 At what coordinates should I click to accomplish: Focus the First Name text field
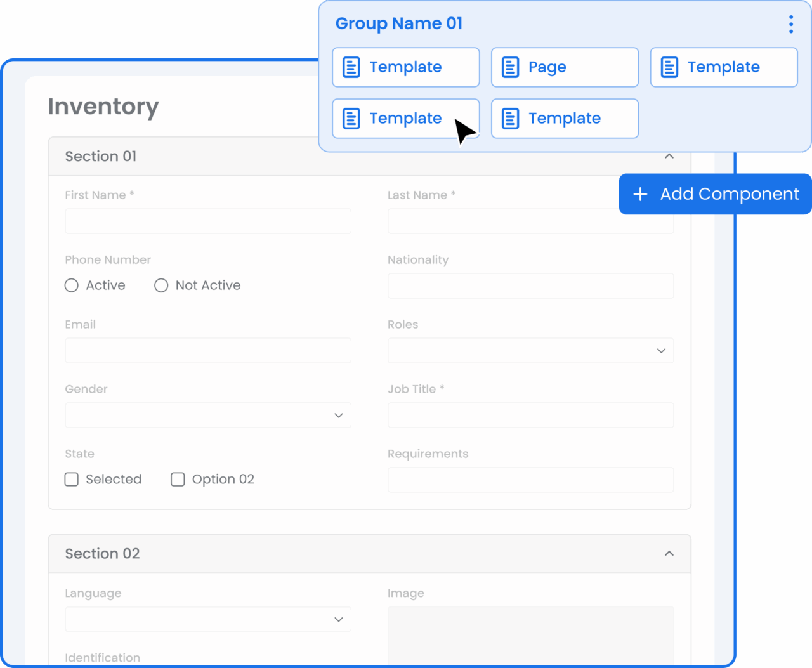coord(208,221)
